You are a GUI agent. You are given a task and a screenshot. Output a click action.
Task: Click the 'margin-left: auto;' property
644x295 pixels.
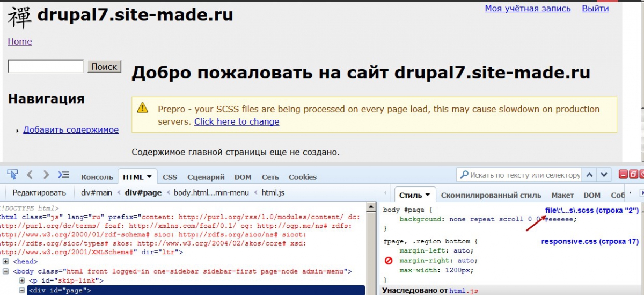[x=436, y=251]
